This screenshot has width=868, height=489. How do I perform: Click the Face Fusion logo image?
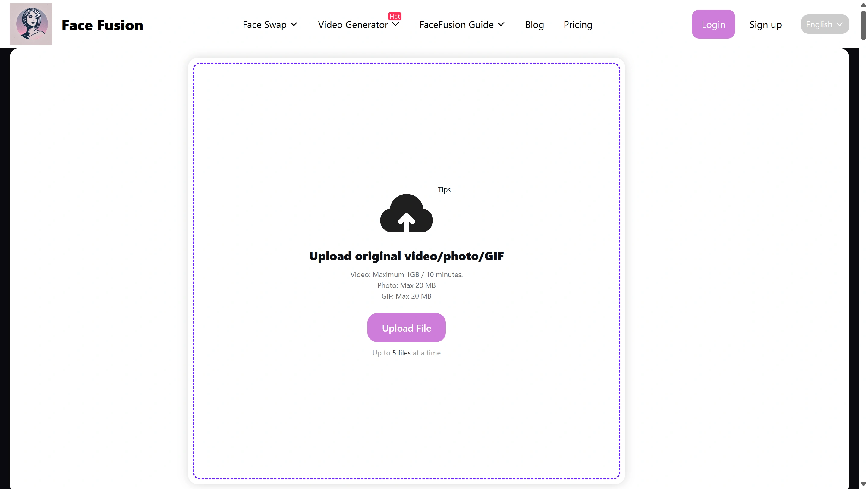click(31, 24)
